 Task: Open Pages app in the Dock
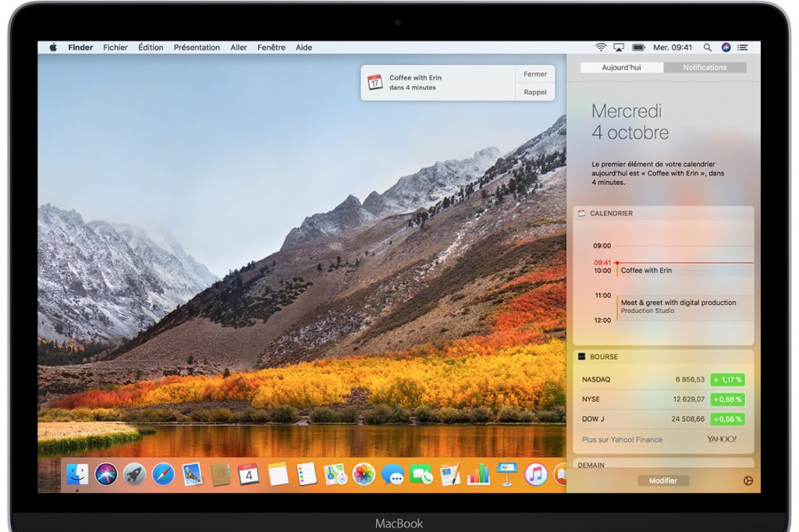click(x=450, y=474)
